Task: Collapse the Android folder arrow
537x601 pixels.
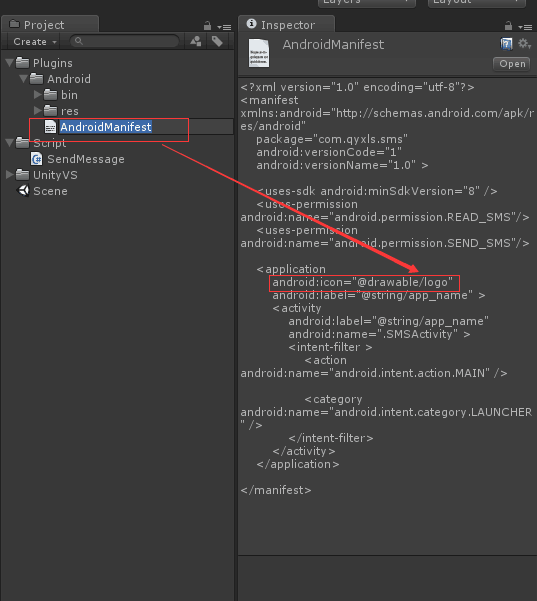Action: tap(23, 79)
